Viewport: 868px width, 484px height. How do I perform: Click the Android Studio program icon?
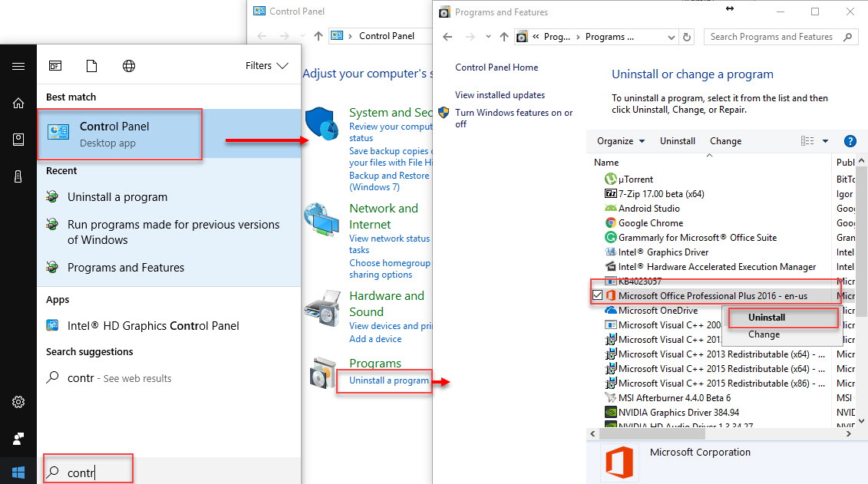click(x=611, y=209)
